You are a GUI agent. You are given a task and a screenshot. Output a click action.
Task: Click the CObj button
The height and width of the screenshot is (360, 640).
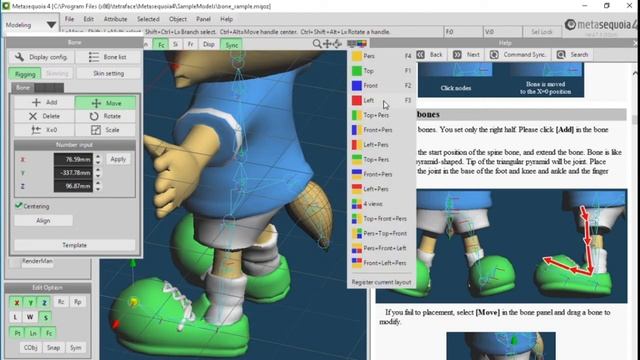[31, 348]
